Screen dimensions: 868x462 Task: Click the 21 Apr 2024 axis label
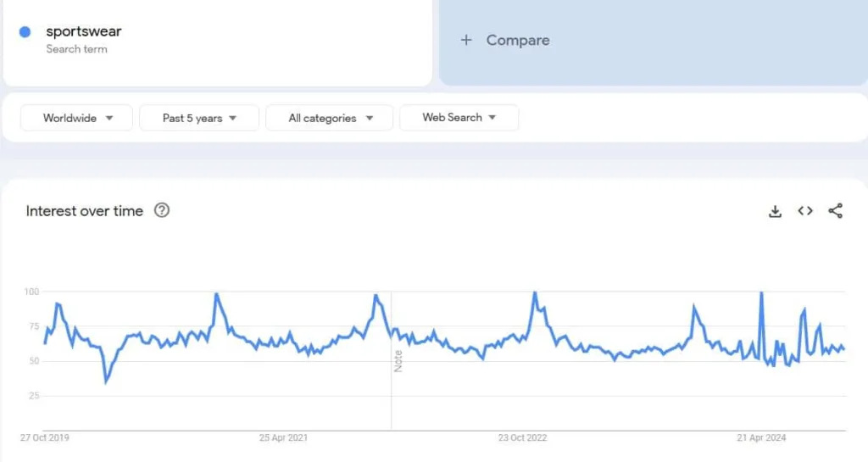coord(761,437)
